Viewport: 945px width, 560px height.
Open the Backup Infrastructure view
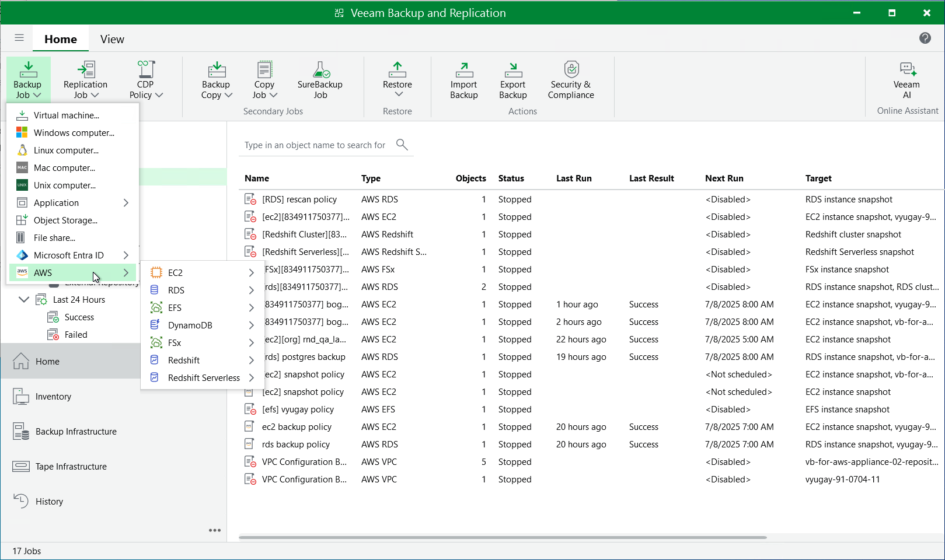tap(76, 432)
